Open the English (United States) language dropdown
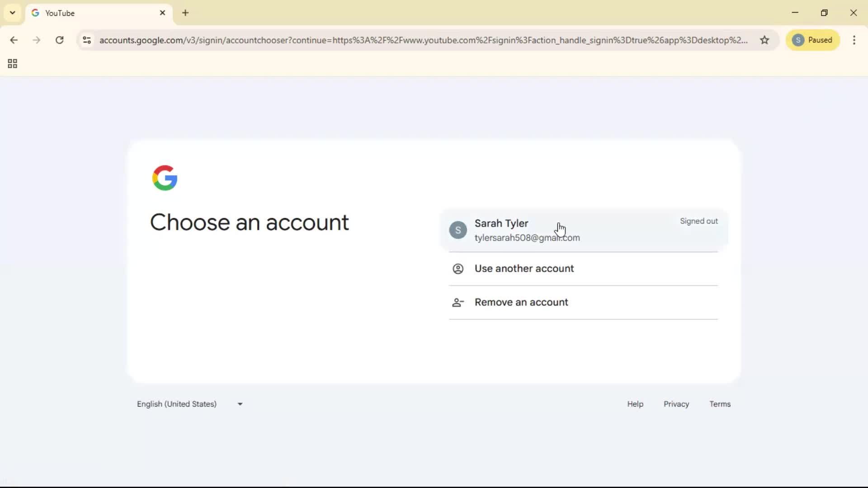 click(190, 404)
